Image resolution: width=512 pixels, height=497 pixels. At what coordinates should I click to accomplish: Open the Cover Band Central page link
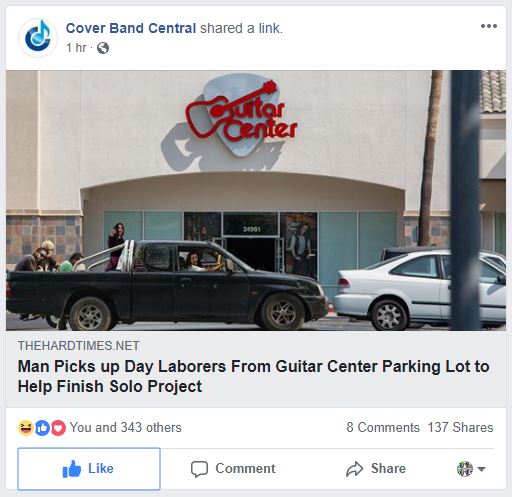tap(131, 28)
